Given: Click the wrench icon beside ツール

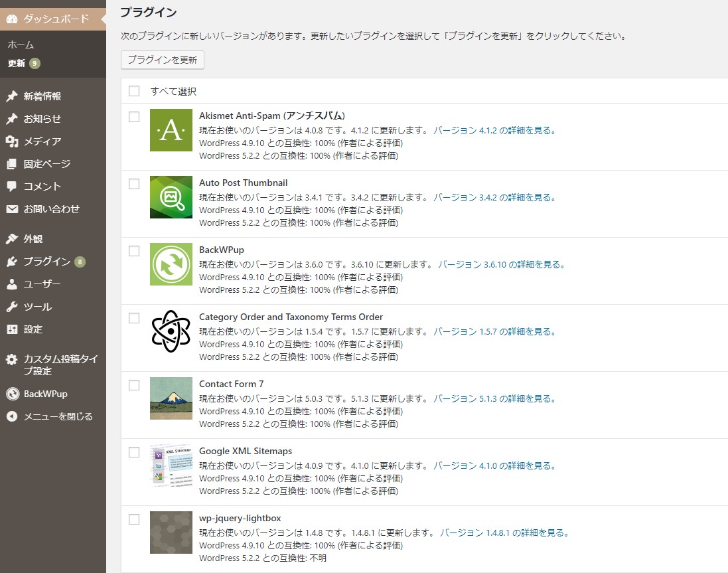Looking at the screenshot, I should pyautogui.click(x=12, y=307).
